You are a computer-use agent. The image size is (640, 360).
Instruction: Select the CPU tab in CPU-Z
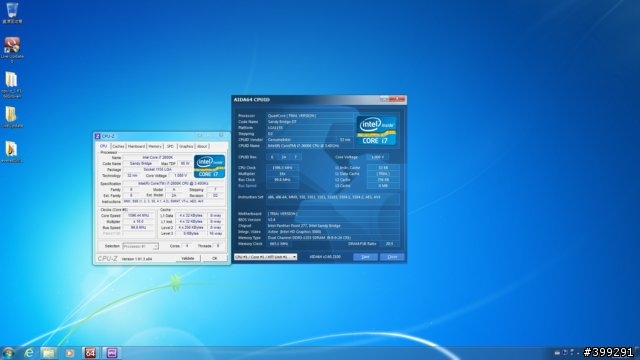[104, 146]
